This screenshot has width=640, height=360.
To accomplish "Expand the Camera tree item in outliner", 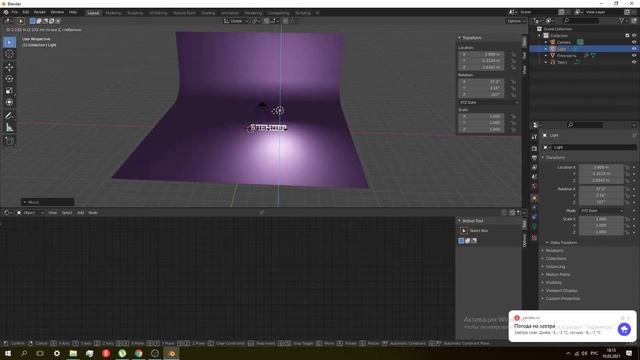I will point(546,42).
